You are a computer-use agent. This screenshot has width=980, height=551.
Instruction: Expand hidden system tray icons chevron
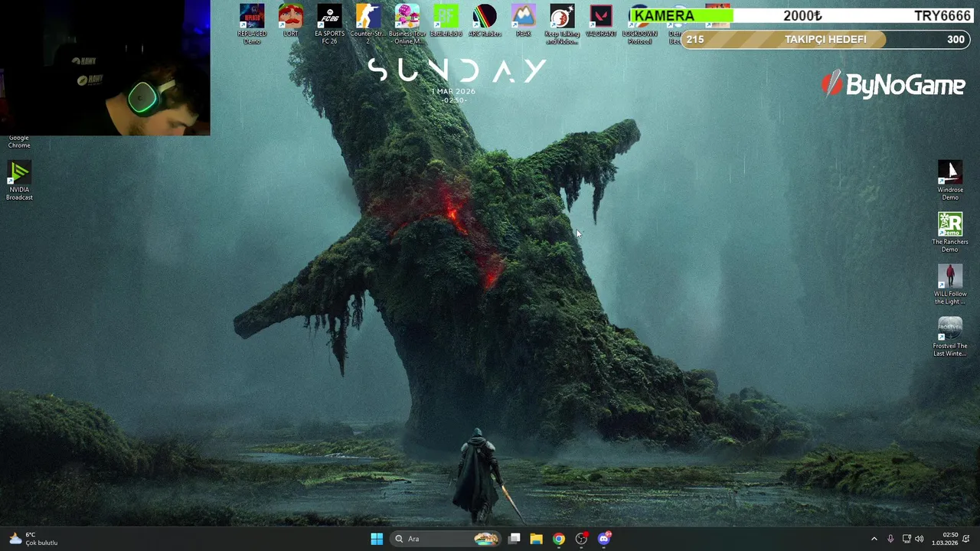874,539
